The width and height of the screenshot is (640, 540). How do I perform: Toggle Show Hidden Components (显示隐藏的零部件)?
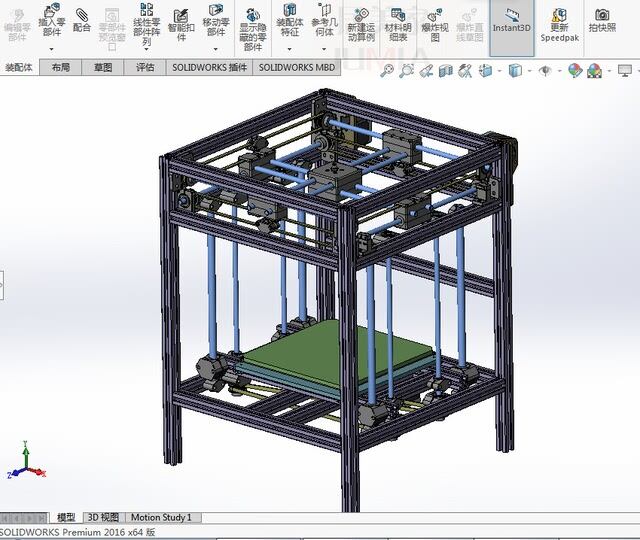click(253, 25)
